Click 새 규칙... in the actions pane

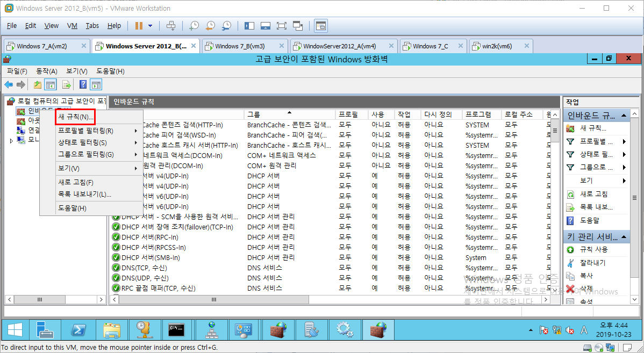pos(593,128)
